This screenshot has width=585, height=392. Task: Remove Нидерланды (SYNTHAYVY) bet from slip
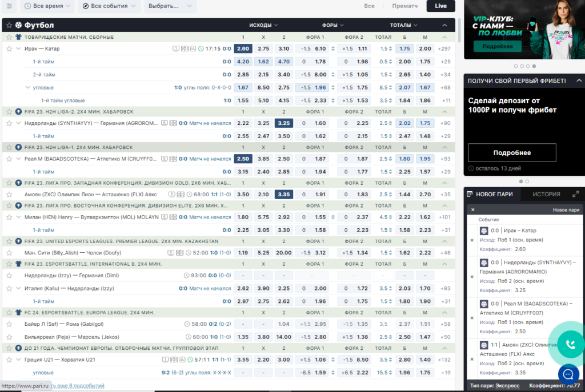tap(472, 277)
